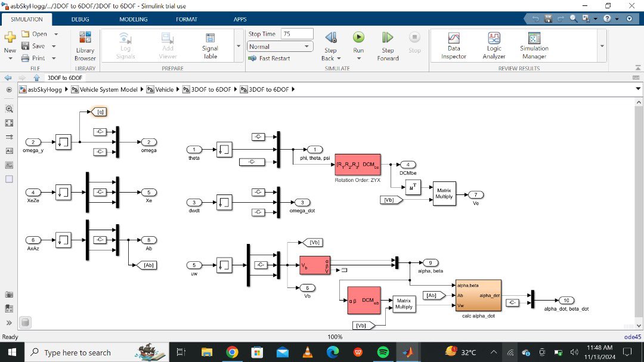Screen dimensions: 644x362
Task: Open the Simulation Manager
Action: 534,46
